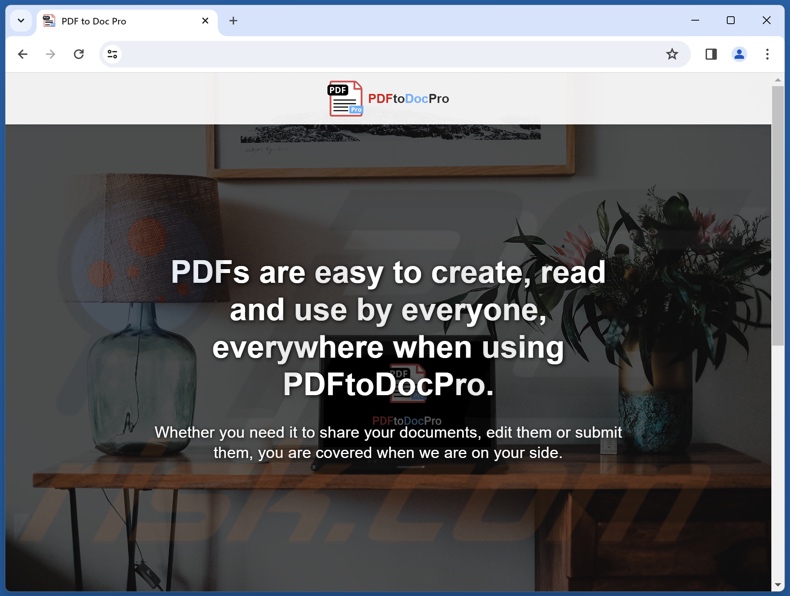View site information icon in address bar

[112, 54]
